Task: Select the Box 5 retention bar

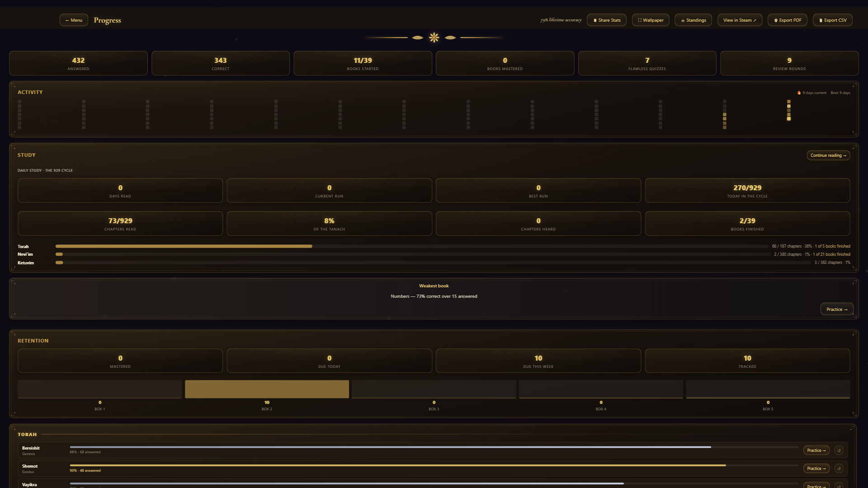Action: click(768, 389)
